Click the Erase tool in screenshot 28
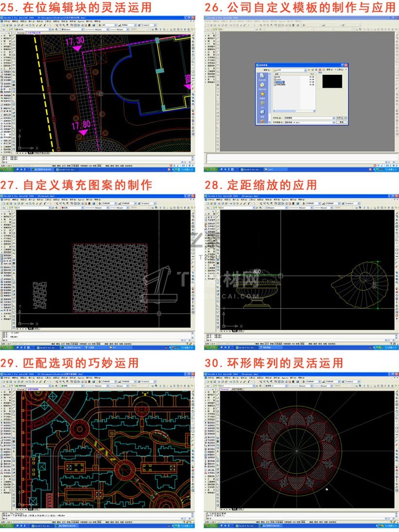This screenshot has height=532, width=399. point(397,213)
